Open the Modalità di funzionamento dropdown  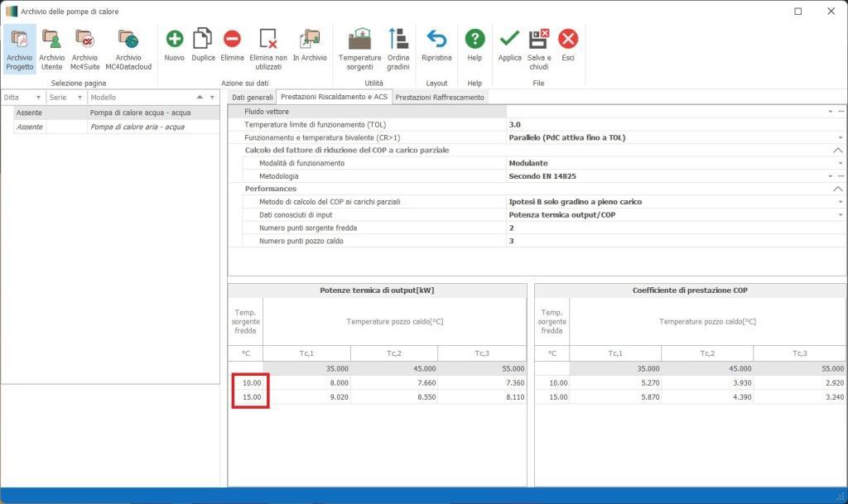[841, 163]
